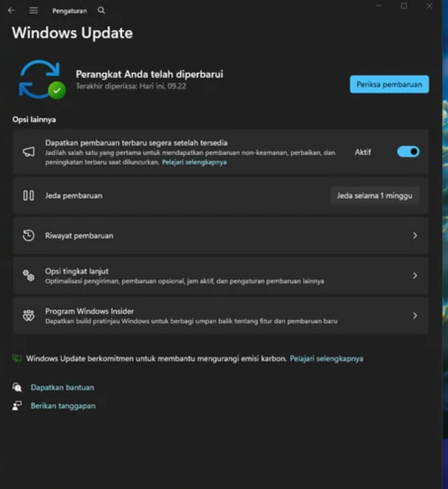Expand Riwayat pembaruan chevron
The image size is (448, 489).
tap(415, 235)
